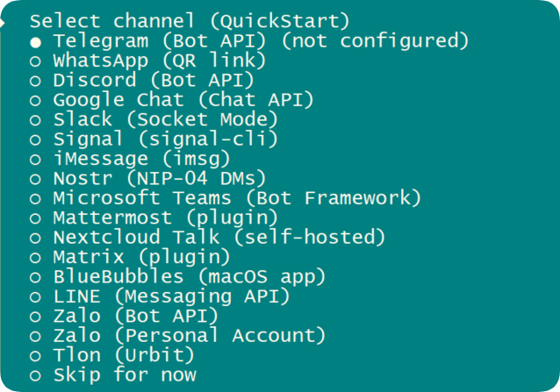
Task: Click the Select channel (QuickStart) prompt heading
Action: [x=190, y=21]
